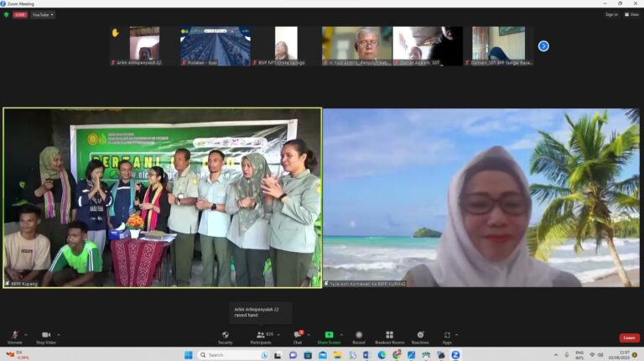
Task: Click the Sign in link
Action: (611, 14)
